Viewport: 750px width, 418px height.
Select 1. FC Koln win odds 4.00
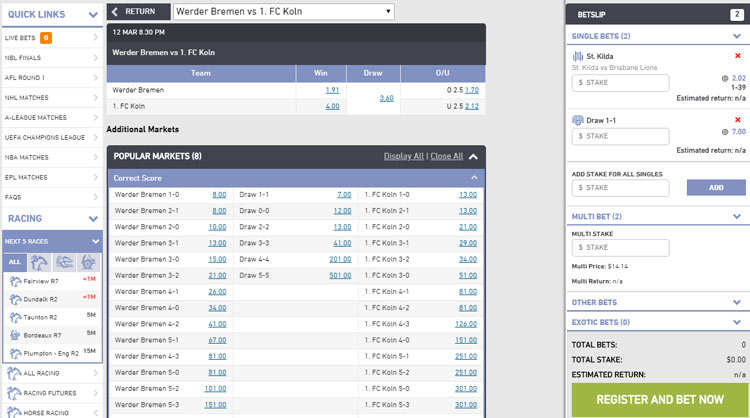point(332,106)
